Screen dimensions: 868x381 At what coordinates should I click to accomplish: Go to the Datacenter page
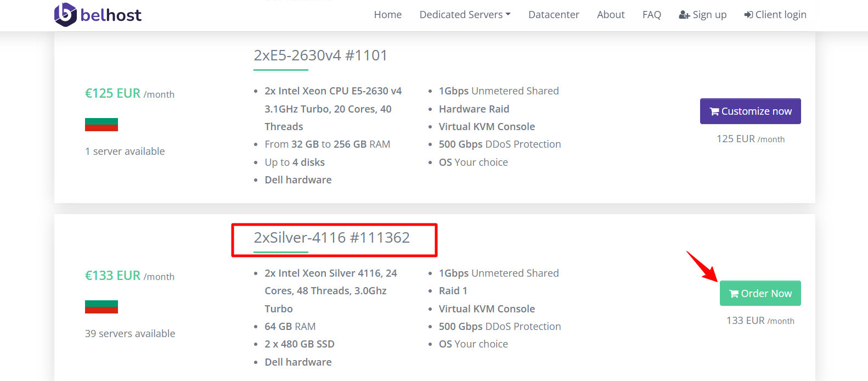(x=554, y=15)
